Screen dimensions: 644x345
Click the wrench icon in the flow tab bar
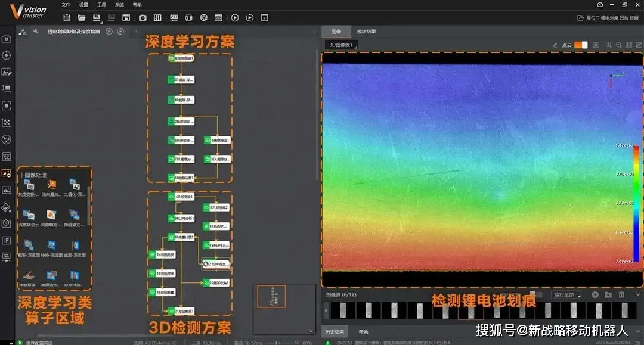pyautogui.click(x=36, y=31)
